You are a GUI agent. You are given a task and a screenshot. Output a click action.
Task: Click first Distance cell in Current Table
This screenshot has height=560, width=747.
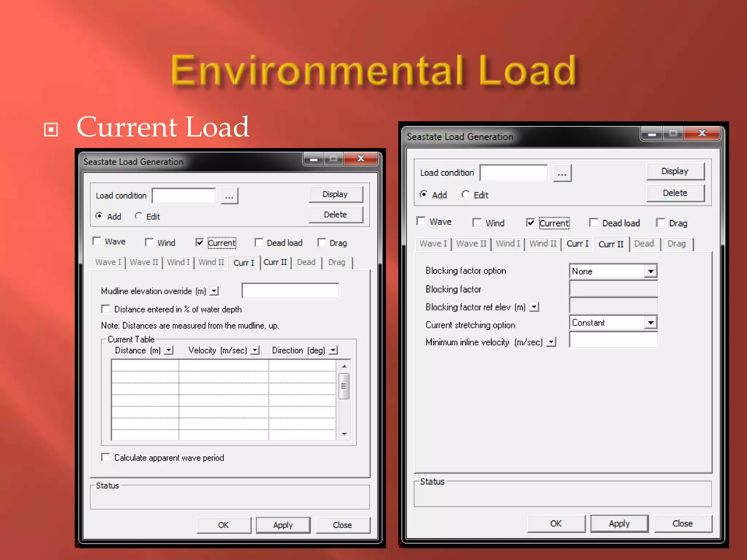click(145, 366)
